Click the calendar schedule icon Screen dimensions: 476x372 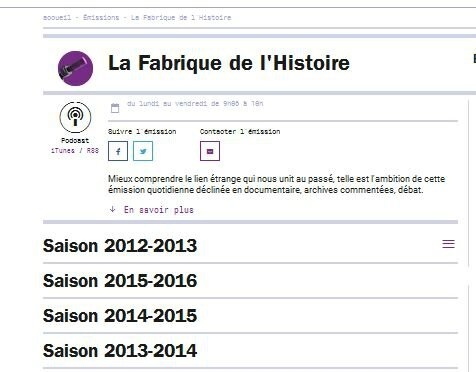[115, 108]
